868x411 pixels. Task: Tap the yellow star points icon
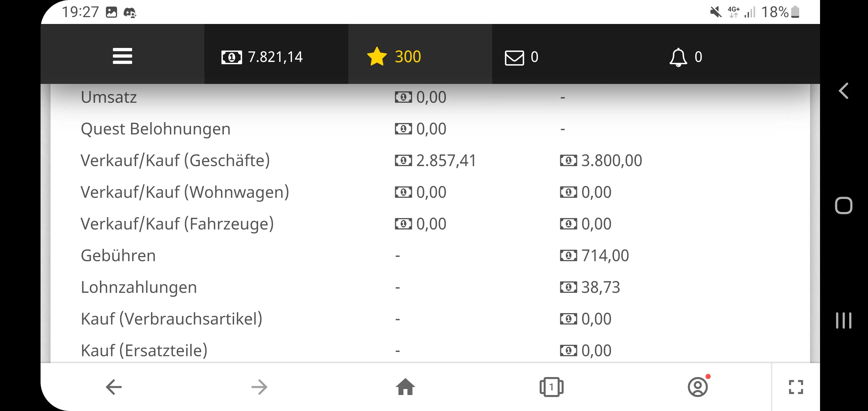377,56
